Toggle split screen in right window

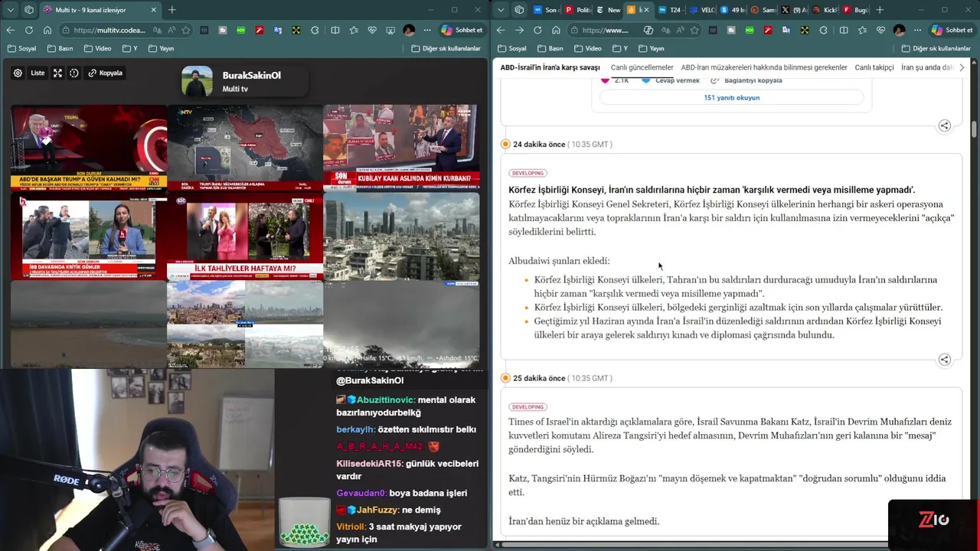click(844, 30)
